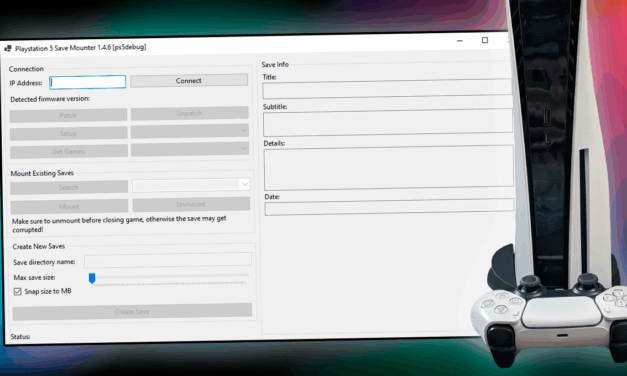Open the dropdown next to Setup

(x=190, y=131)
